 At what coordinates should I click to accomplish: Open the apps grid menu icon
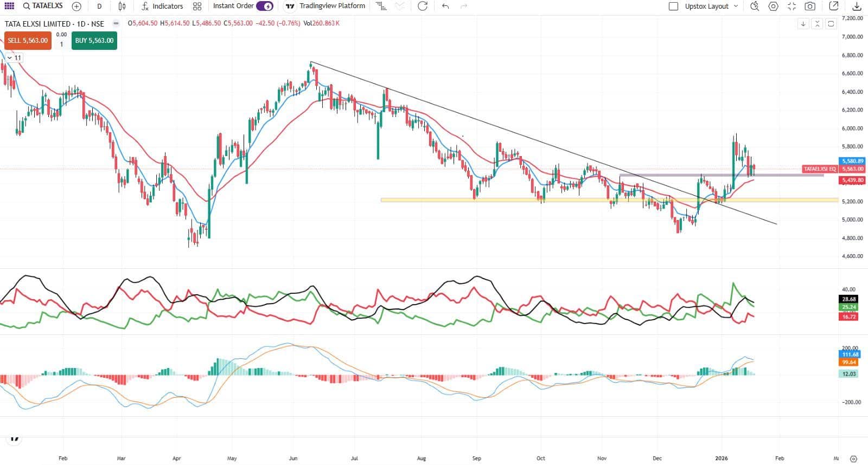point(9,6)
